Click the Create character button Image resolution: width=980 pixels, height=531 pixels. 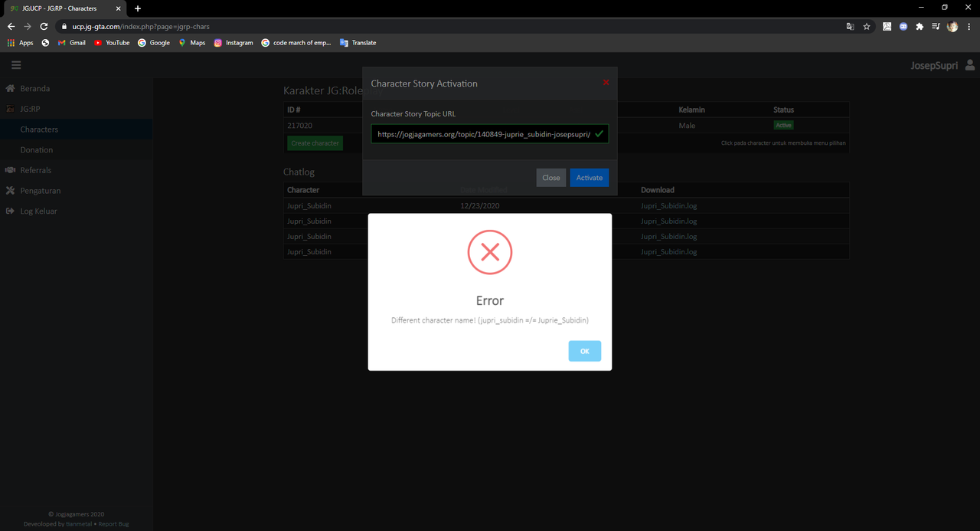click(x=315, y=143)
